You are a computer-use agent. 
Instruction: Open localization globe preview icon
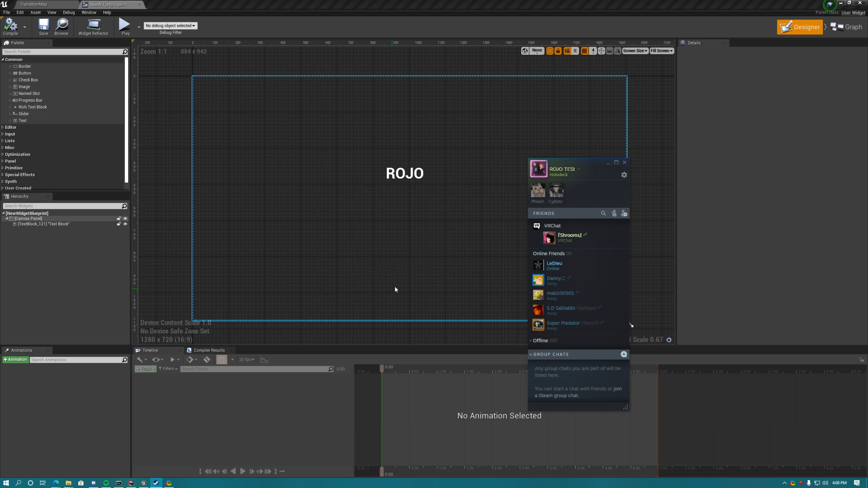click(x=525, y=51)
